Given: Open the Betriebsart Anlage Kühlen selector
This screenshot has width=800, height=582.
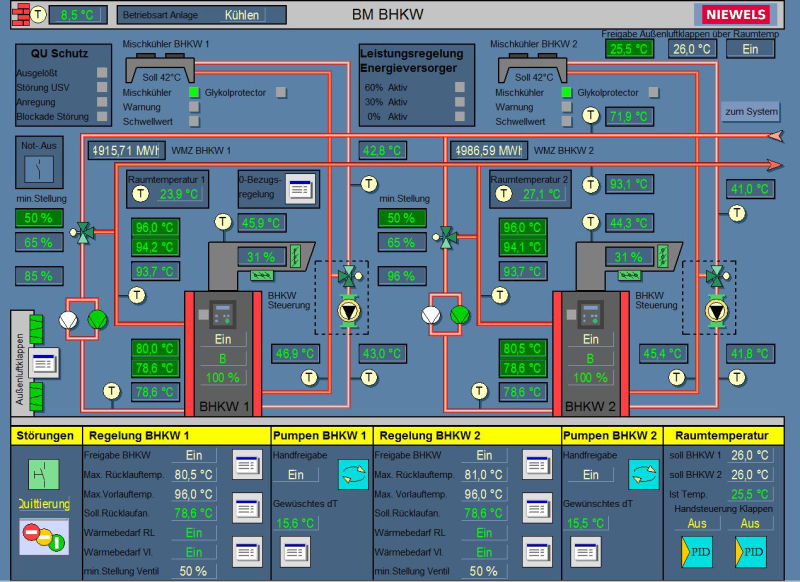Looking at the screenshot, I should coord(241,16).
